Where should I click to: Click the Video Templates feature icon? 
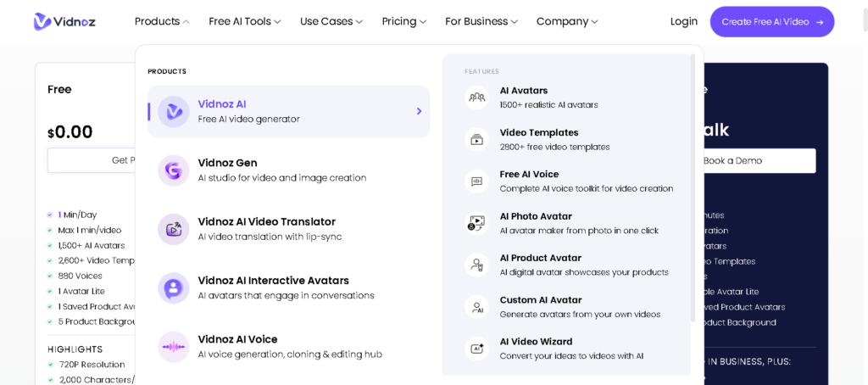(x=477, y=140)
